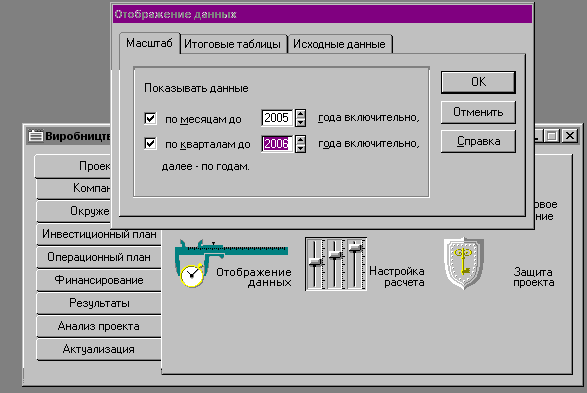The width and height of the screenshot is (587, 393).
Task: Open the Окружение section button
Action: coord(74,211)
